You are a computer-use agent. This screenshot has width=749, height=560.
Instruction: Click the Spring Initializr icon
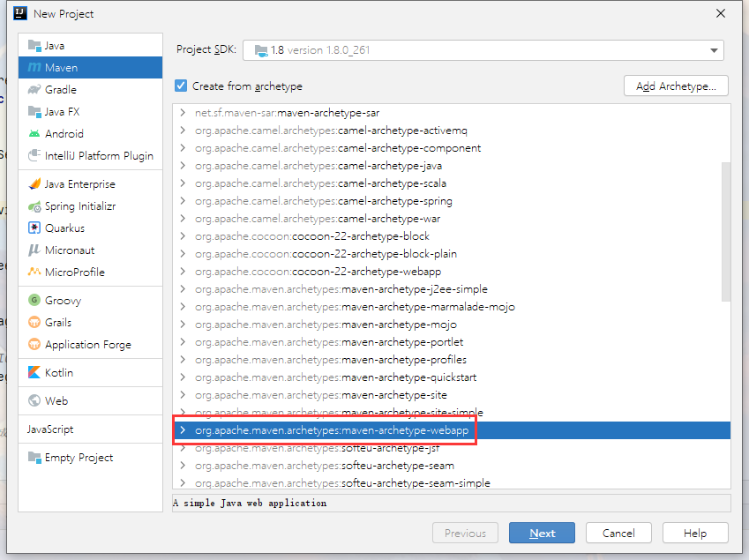pyautogui.click(x=34, y=206)
